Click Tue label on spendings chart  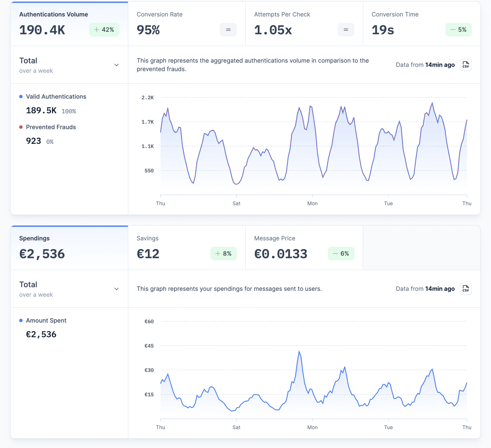[388, 428]
